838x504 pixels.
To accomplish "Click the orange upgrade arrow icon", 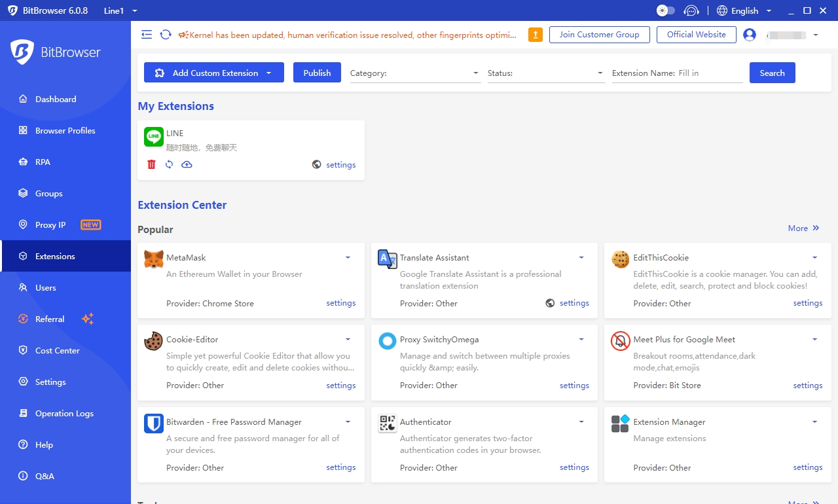I will 535,35.
